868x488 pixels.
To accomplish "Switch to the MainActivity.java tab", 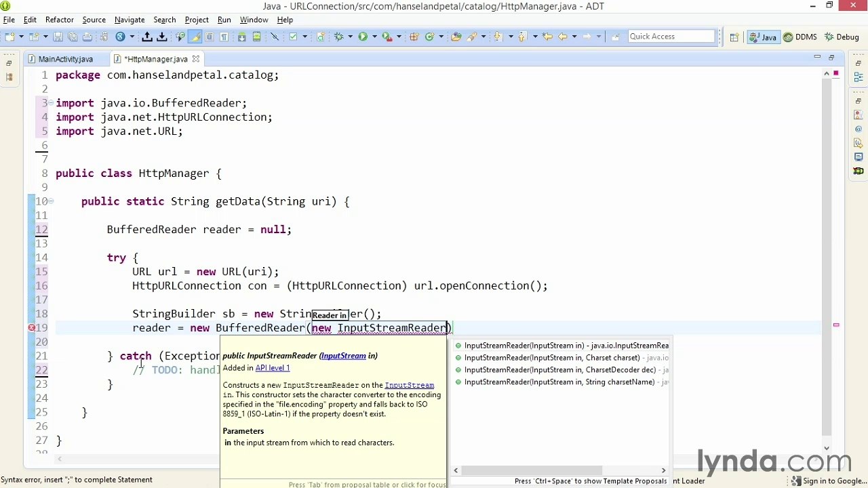I will pyautogui.click(x=65, y=59).
